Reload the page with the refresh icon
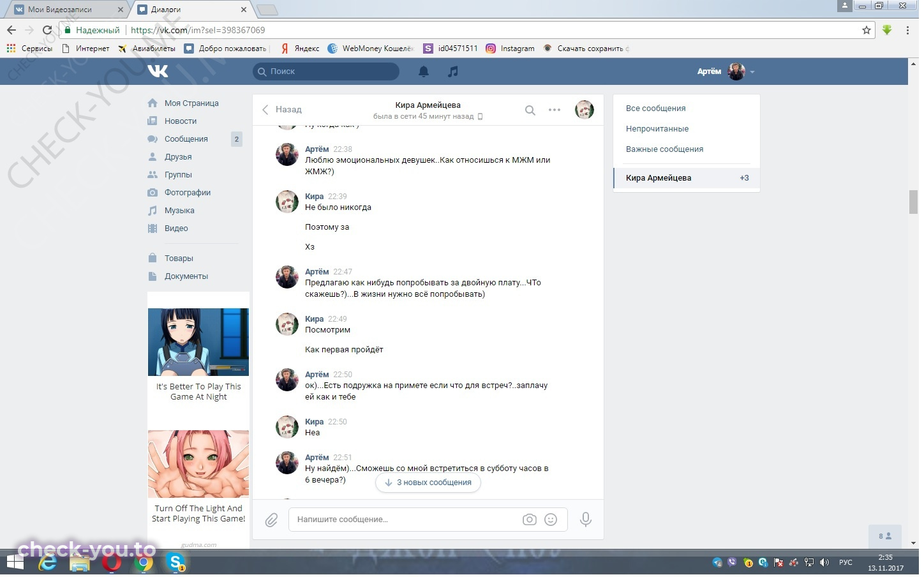Viewport: 924px width, 577px height. pyautogui.click(x=47, y=30)
